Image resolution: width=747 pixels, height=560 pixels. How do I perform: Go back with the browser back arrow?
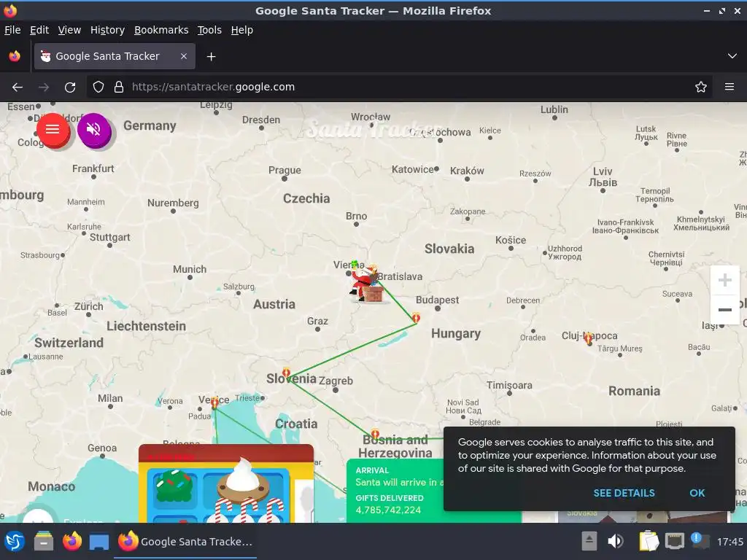point(18,87)
